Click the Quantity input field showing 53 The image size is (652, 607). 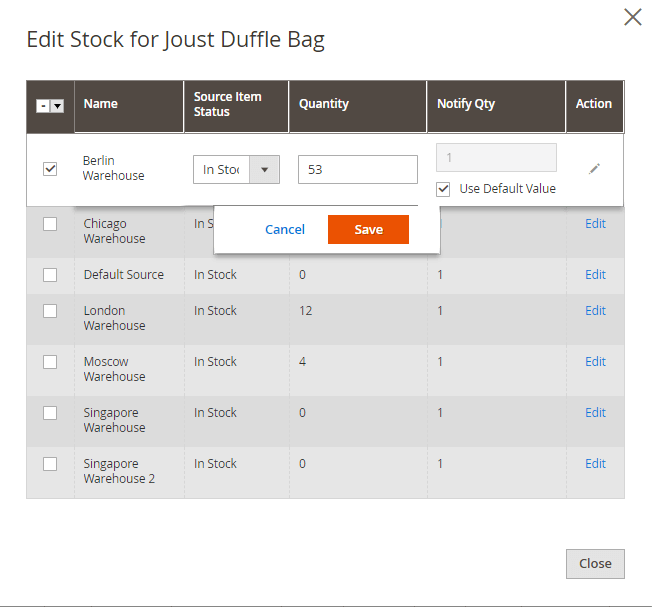pyautogui.click(x=357, y=170)
